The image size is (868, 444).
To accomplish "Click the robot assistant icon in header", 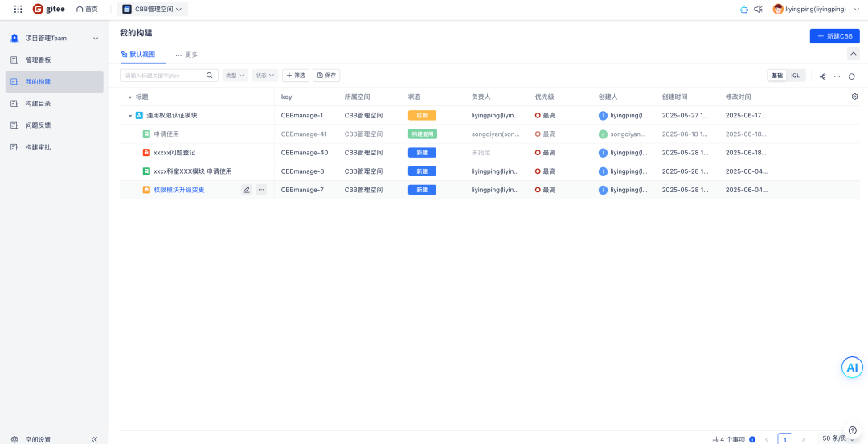I will pos(743,9).
